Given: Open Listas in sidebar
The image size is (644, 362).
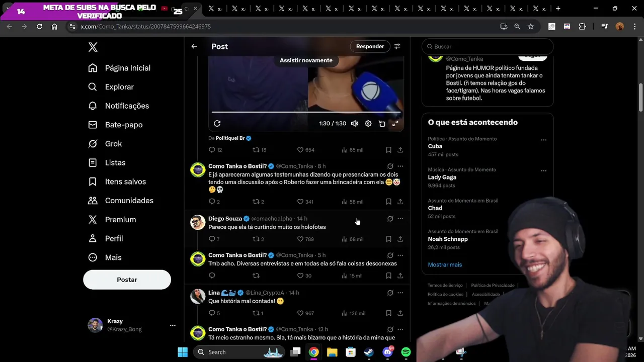Looking at the screenshot, I should tap(106, 163).
